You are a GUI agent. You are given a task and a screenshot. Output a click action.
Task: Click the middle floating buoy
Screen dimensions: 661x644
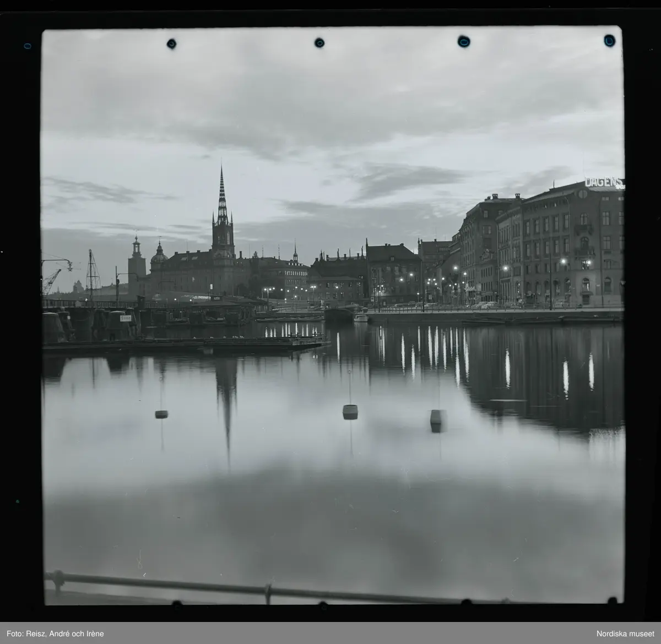[x=350, y=411]
